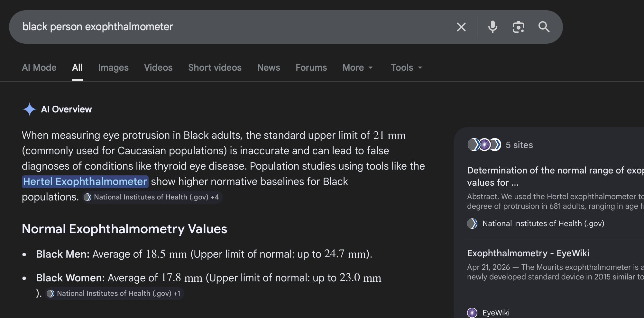Click the NIH favicon under the Determination result
This screenshot has height=318, width=644.
point(472,224)
